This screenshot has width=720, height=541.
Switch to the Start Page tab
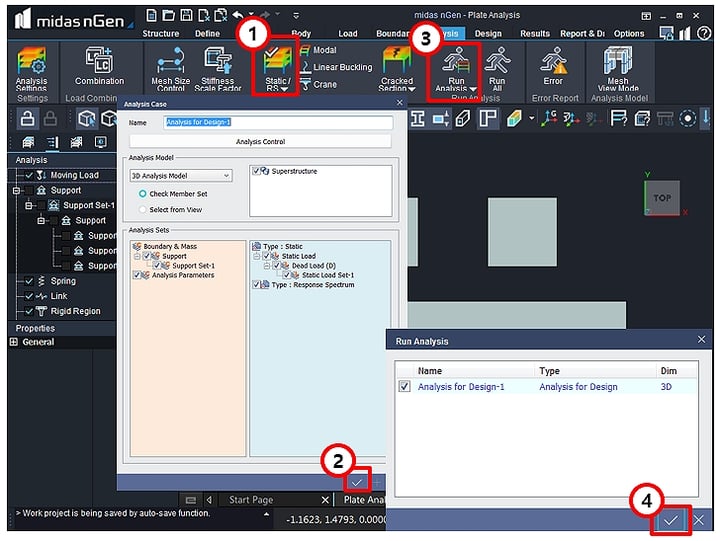tap(251, 500)
